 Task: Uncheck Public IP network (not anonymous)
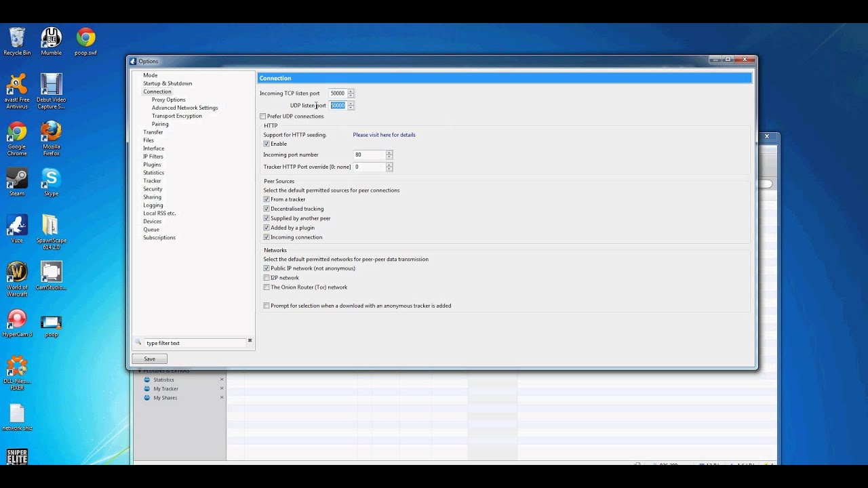click(267, 268)
